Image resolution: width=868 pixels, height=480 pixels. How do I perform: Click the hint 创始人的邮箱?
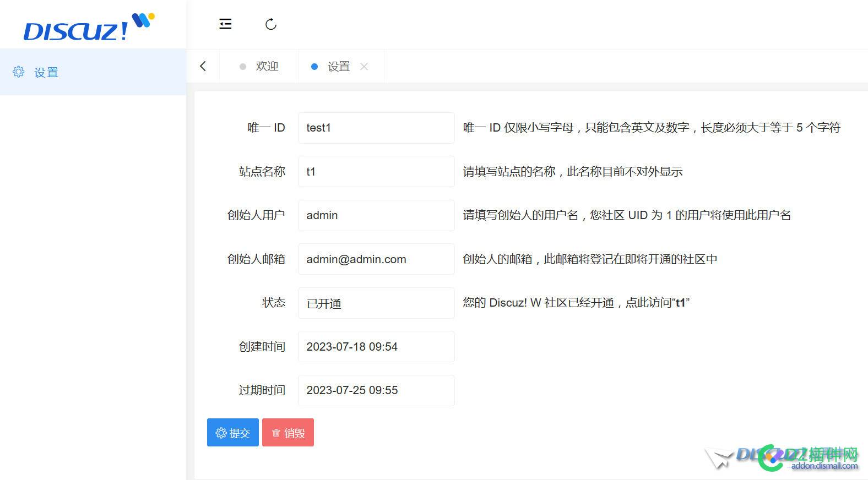[590, 259]
